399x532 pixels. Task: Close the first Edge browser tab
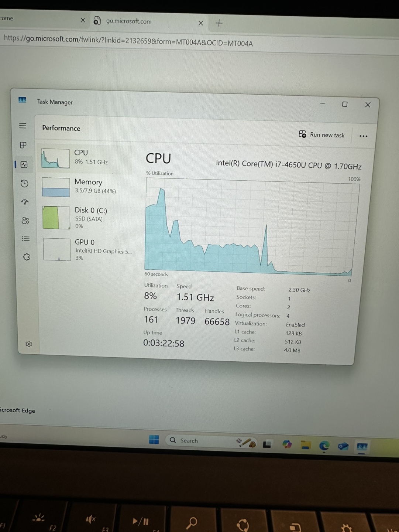tap(83, 20)
